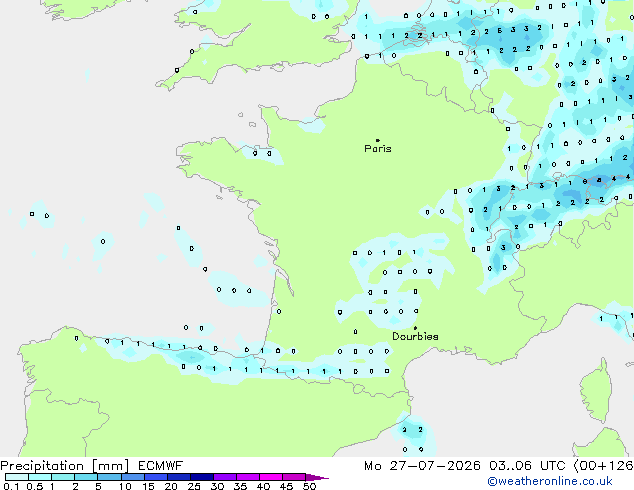Pick the 0.5–1 mm legend swatch
Viewport: 634px width, 490px height.
point(40,477)
